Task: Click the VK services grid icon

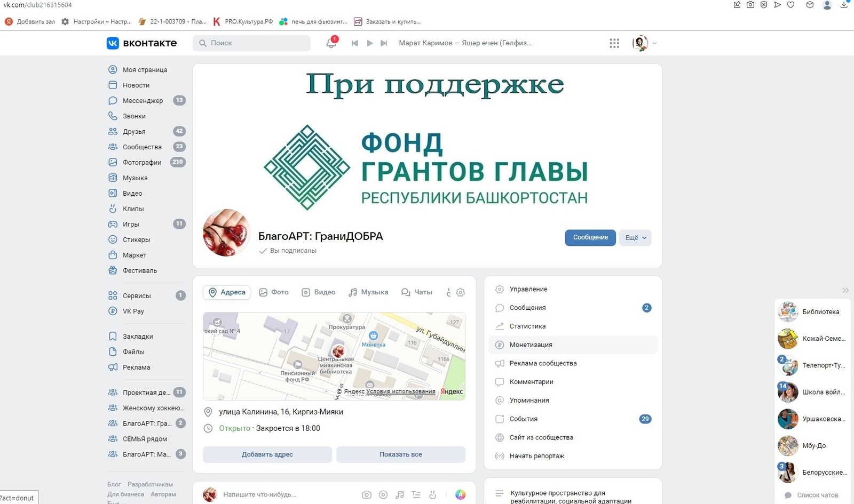Action: (x=614, y=43)
